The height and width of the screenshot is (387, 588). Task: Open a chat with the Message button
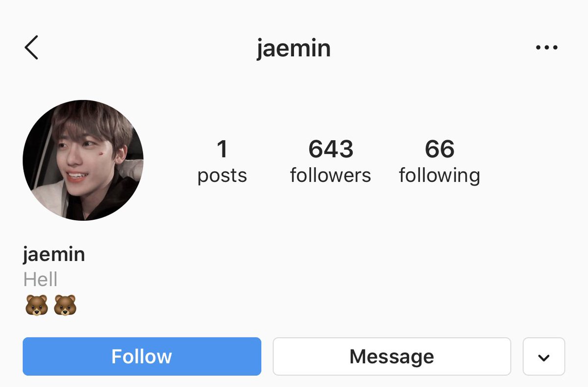click(x=392, y=357)
